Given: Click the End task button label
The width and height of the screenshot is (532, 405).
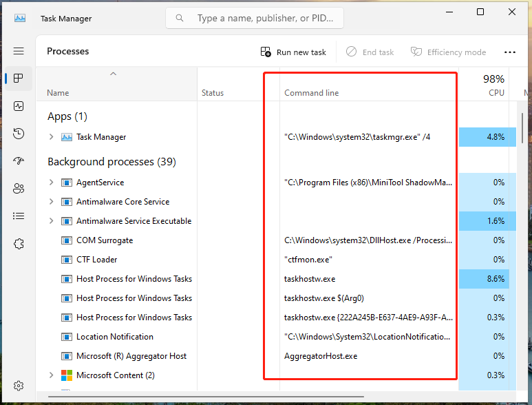Looking at the screenshot, I should tap(378, 52).
